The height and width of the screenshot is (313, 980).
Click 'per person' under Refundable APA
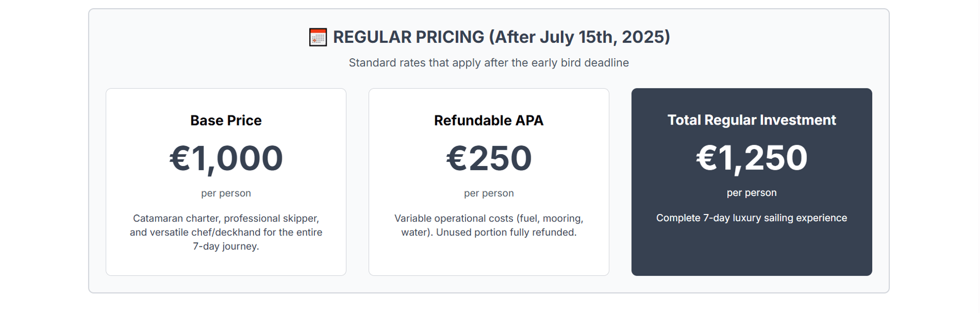coord(489,193)
